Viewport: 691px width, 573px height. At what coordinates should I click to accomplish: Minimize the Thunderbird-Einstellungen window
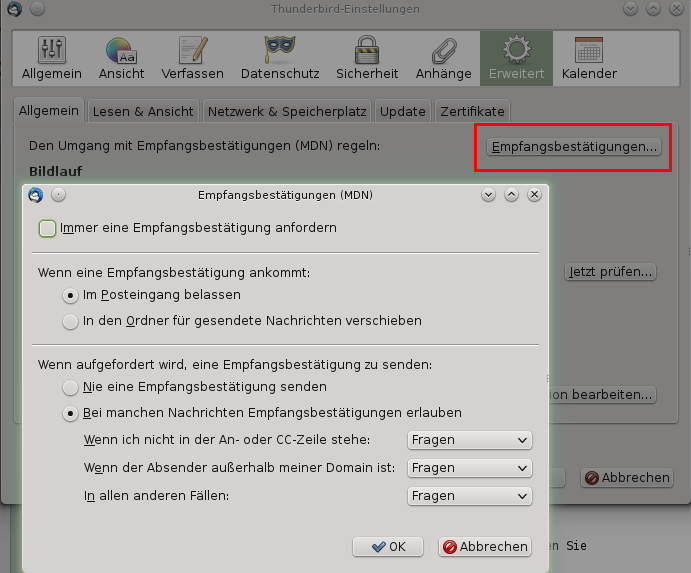pos(631,8)
